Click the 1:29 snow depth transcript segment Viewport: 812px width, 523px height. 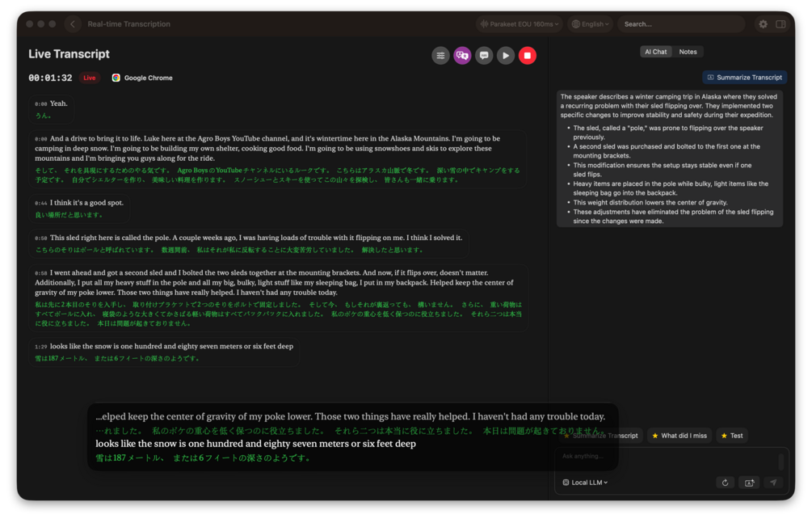pyautogui.click(x=164, y=352)
